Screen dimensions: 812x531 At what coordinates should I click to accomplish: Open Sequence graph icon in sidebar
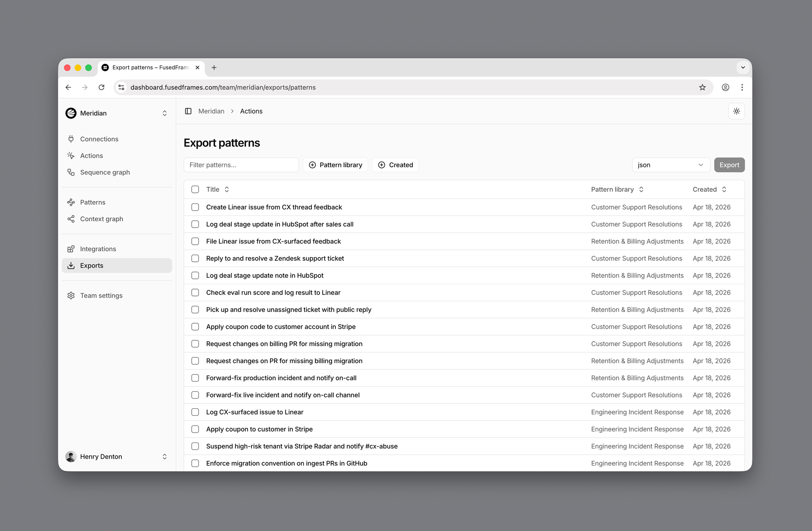pos(71,172)
